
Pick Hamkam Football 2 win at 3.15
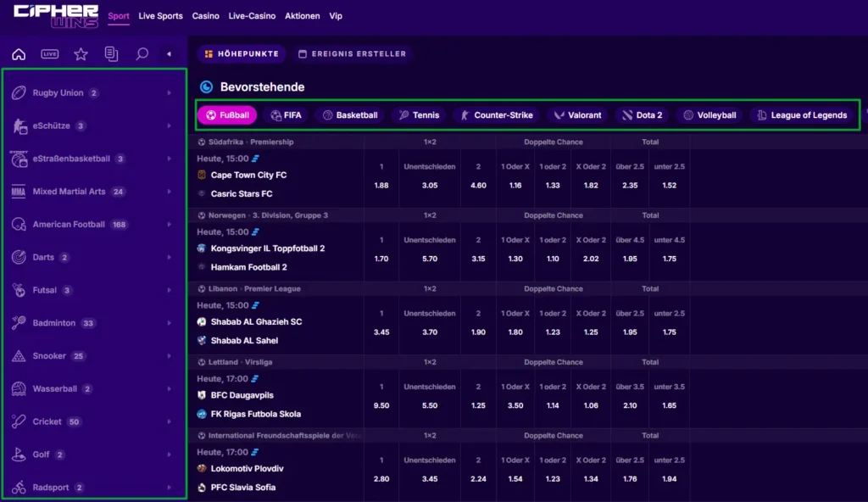click(x=478, y=259)
